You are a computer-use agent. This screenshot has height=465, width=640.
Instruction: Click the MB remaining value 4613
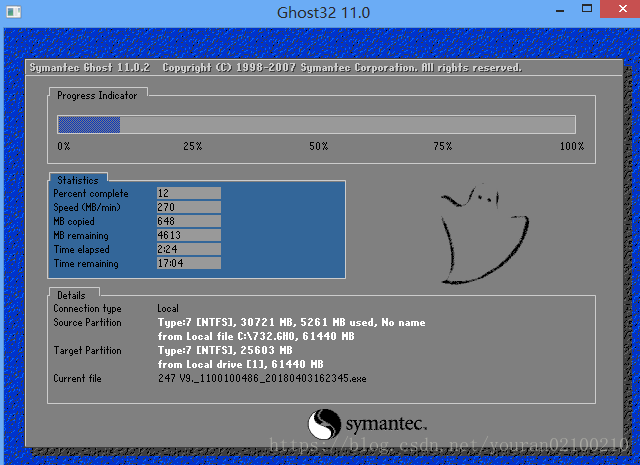click(189, 235)
